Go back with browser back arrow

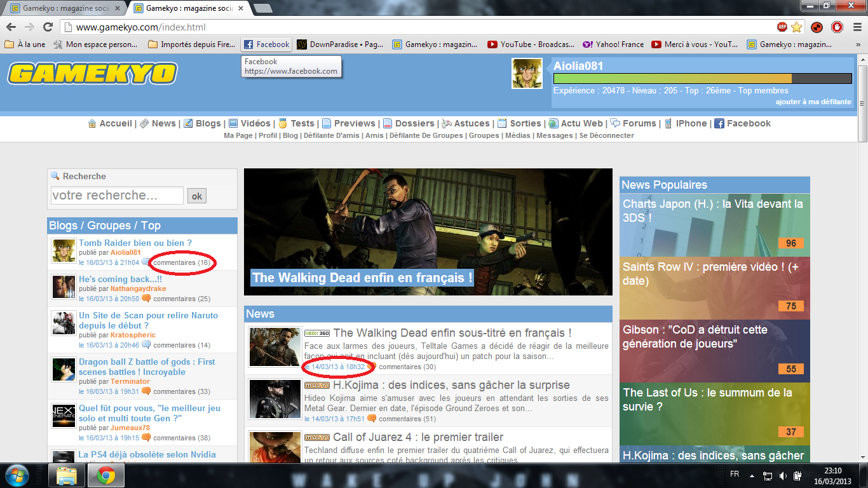[11, 27]
